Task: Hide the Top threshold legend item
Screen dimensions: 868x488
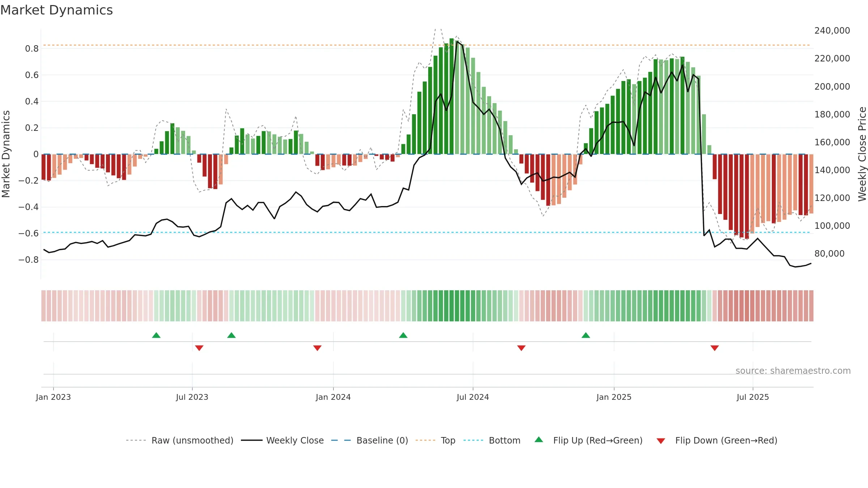Action: (x=435, y=440)
